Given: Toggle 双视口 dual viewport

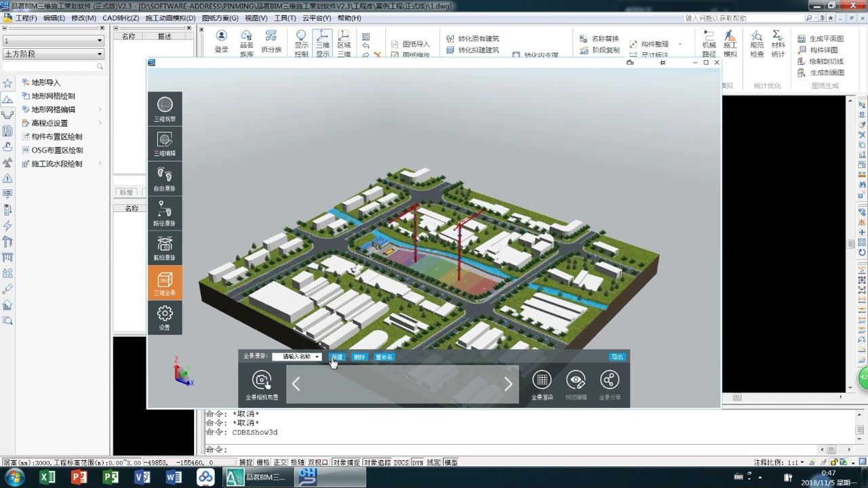Looking at the screenshot, I should pos(318,462).
